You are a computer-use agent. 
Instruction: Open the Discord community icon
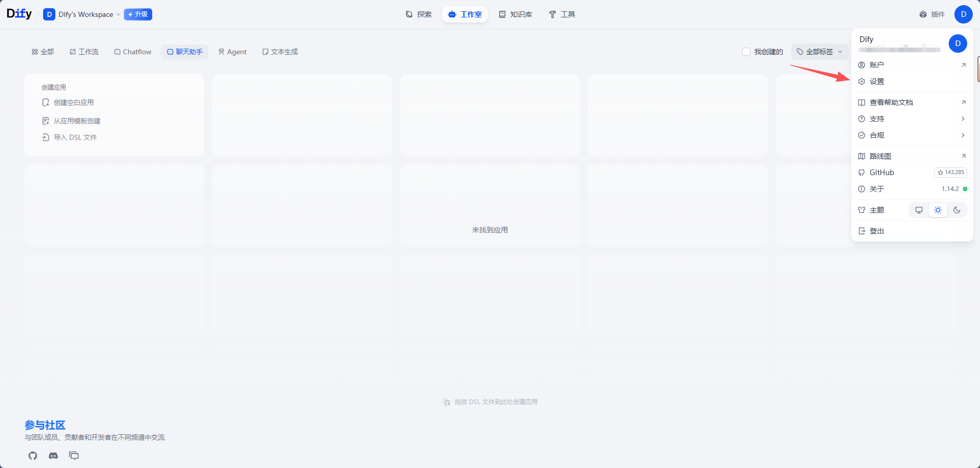pyautogui.click(x=53, y=456)
